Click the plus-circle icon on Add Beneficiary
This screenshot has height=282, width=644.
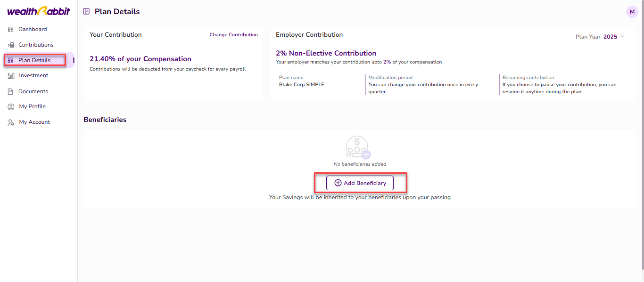(x=338, y=183)
